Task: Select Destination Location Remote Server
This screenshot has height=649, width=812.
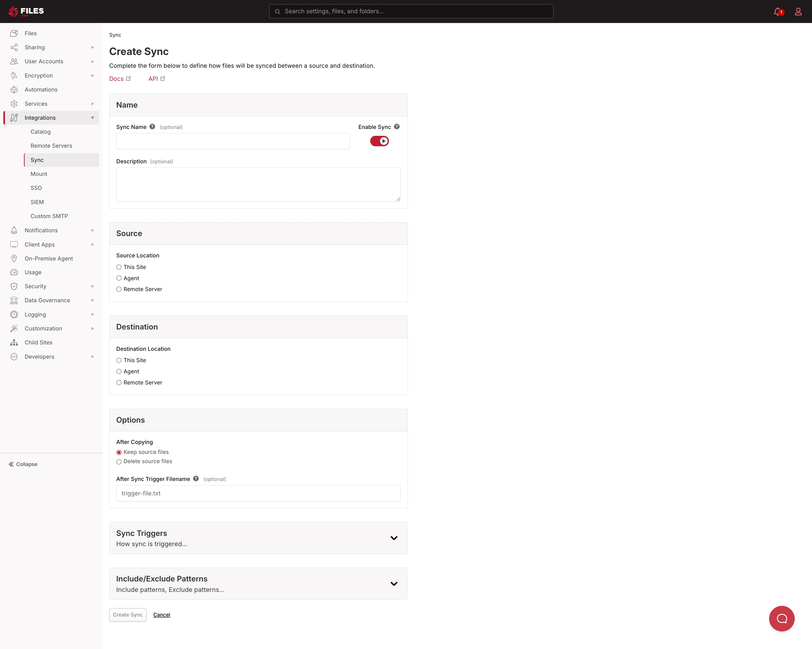Action: 119,382
